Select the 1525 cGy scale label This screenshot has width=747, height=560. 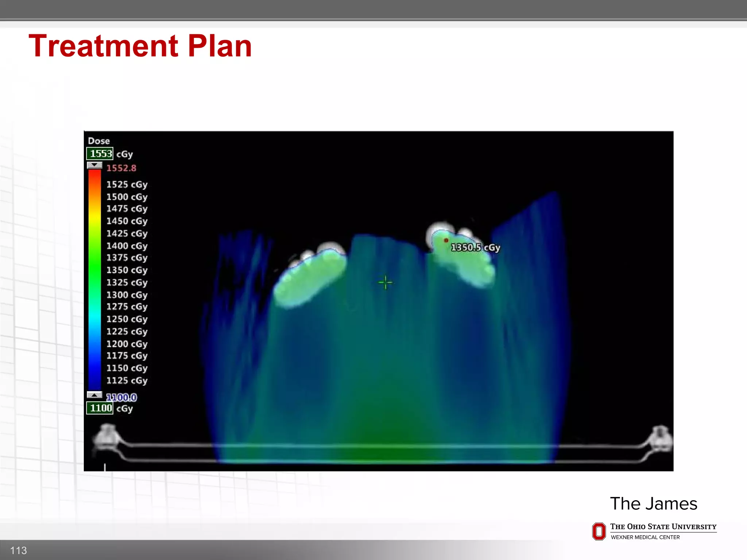127,184
